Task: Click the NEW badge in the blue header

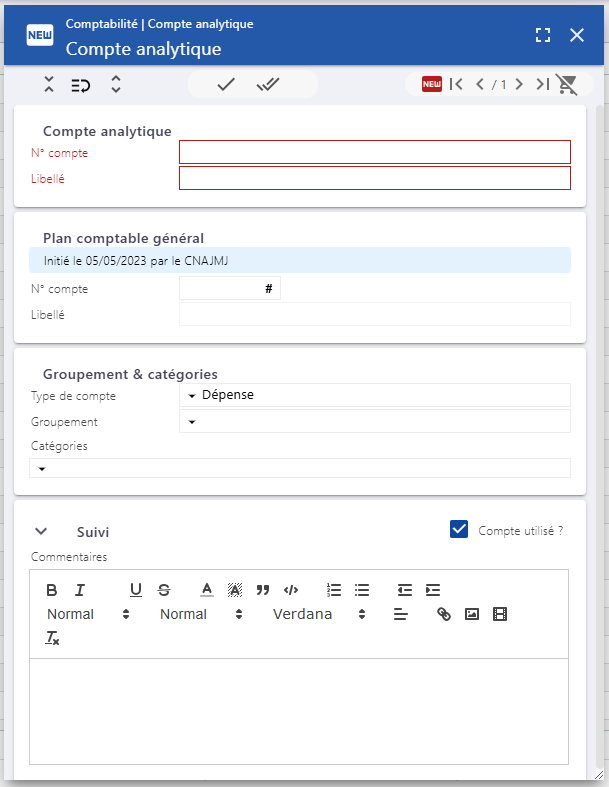Action: click(40, 35)
